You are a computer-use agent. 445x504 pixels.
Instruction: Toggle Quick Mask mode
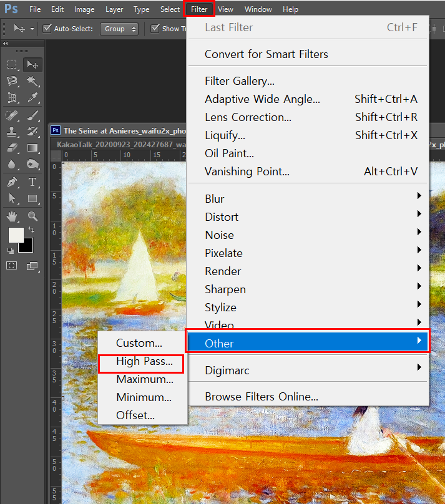click(12, 266)
